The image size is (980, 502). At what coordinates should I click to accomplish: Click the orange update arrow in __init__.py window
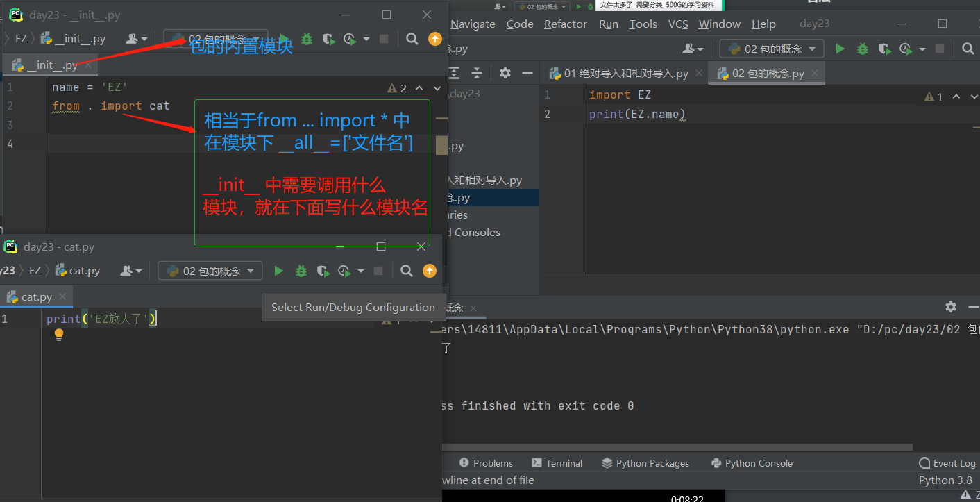pos(435,39)
